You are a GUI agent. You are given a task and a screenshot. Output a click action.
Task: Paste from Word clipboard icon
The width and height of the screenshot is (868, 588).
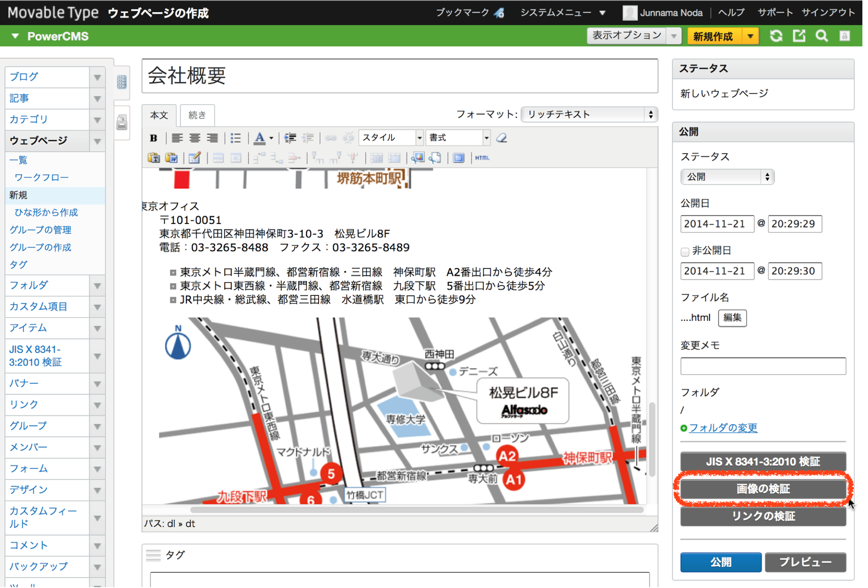[172, 158]
